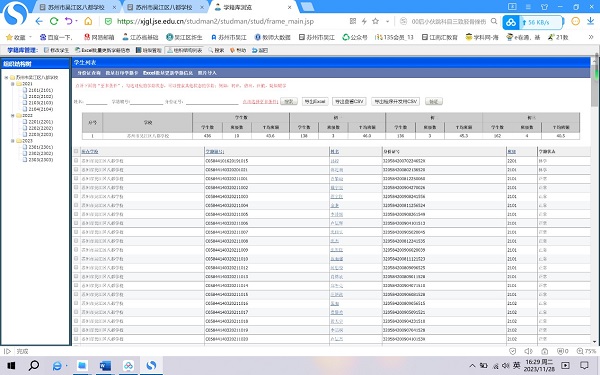The height and width of the screenshot is (375, 600).
Task: Open the downloads arrow icon in the browser toolbar
Action: [590, 21]
